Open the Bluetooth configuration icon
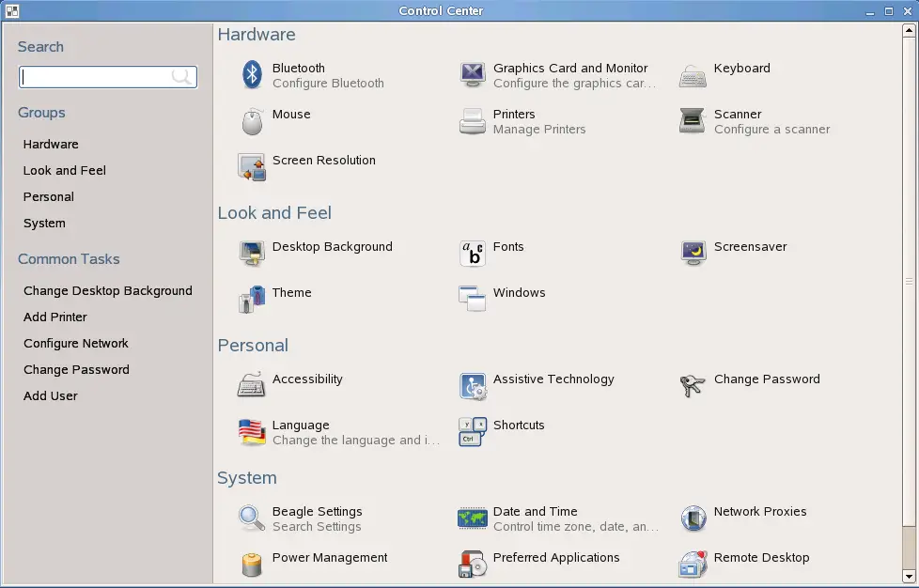Screen dimensions: 919x588 [252, 75]
